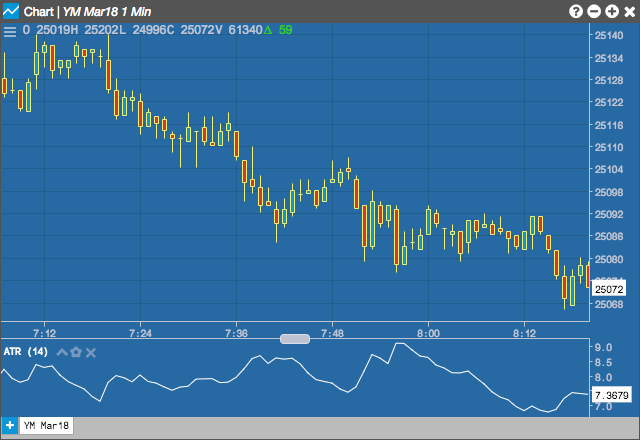640x440 pixels.
Task: Click the 25140 price axis label
Action: [609, 36]
